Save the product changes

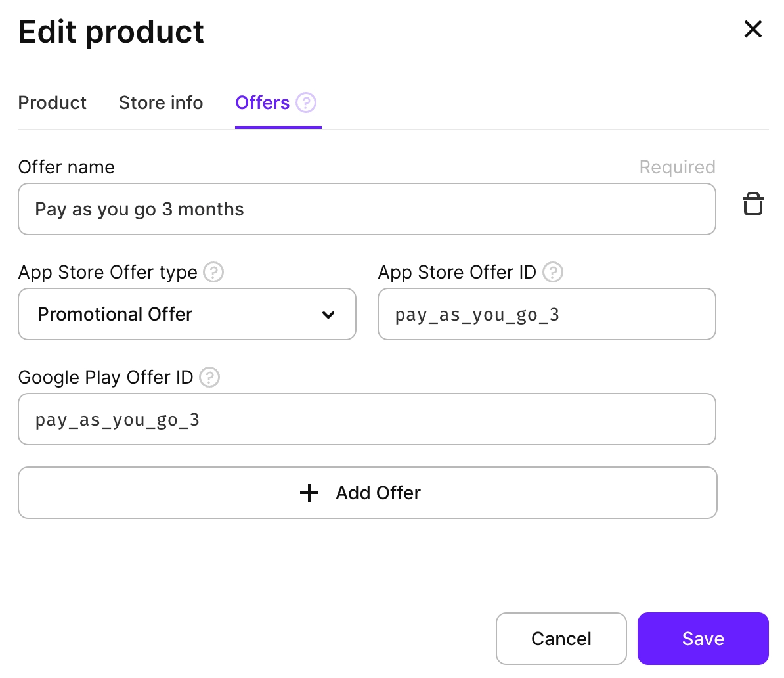(x=703, y=639)
